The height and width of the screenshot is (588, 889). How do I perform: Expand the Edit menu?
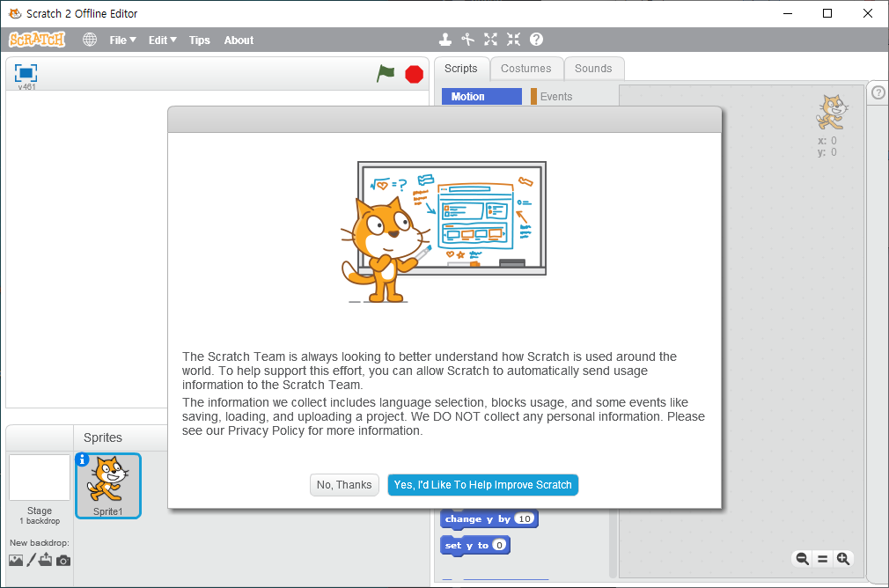[162, 40]
